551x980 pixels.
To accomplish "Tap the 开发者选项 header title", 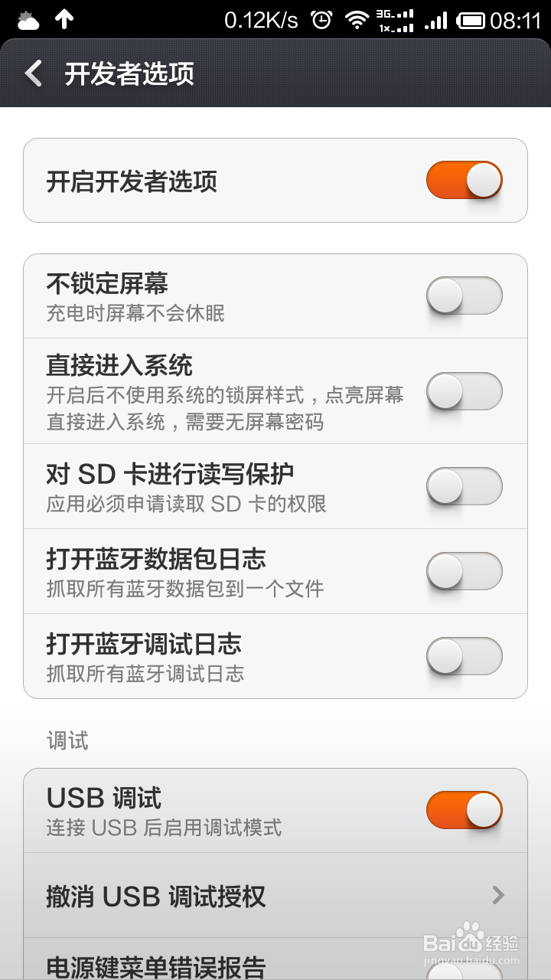I will 129,74.
